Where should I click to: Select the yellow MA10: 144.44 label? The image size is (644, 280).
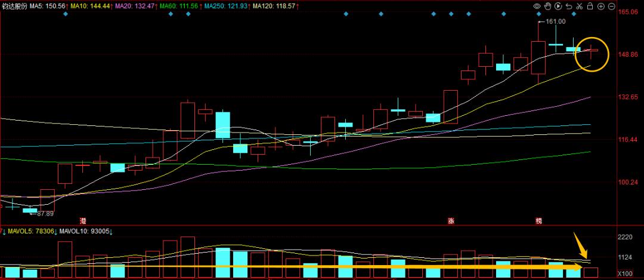[90, 6]
